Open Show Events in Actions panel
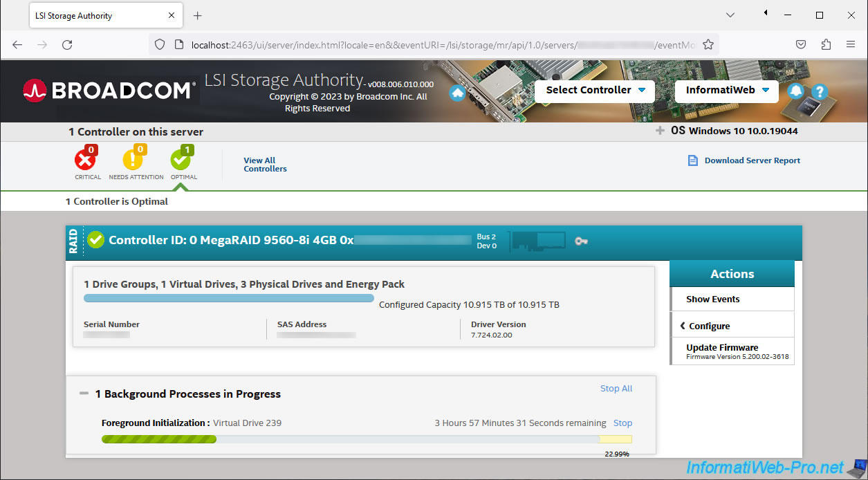This screenshot has width=868, height=480. click(x=732, y=299)
